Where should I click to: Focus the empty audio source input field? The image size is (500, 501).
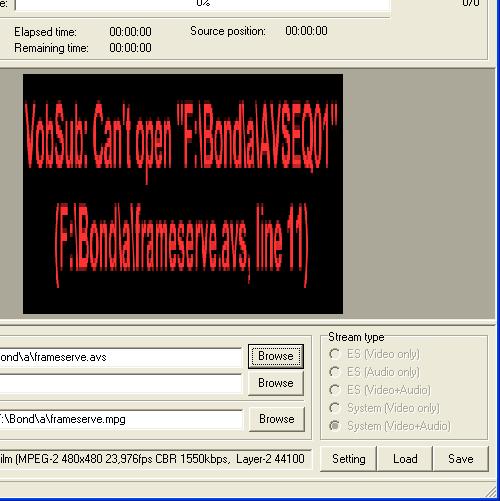point(120,384)
